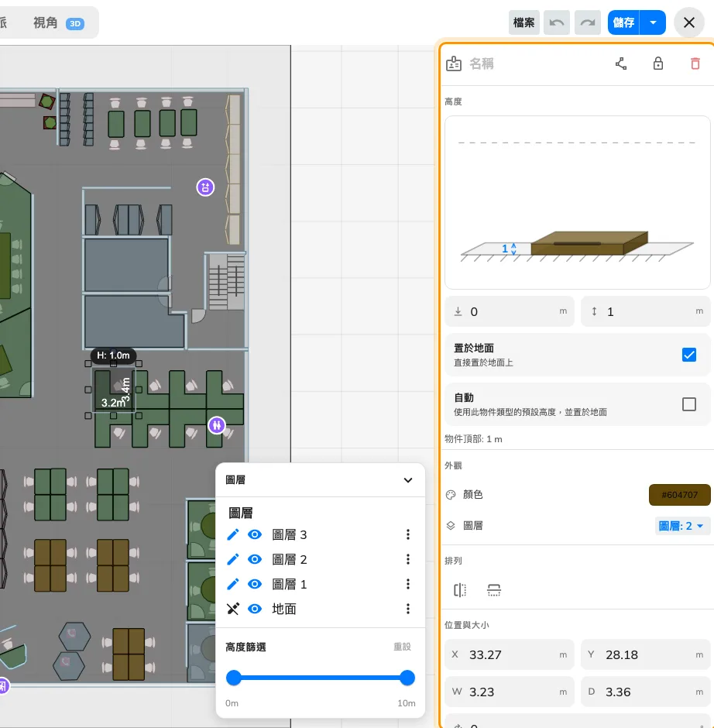
Task: Click the 10m height filter slider handle
Action: pos(407,678)
